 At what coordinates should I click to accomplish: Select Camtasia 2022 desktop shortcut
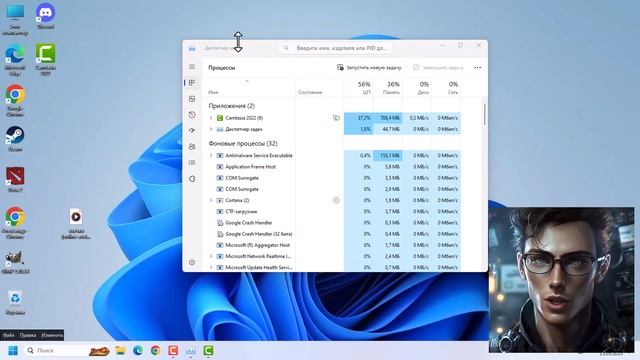tap(45, 60)
